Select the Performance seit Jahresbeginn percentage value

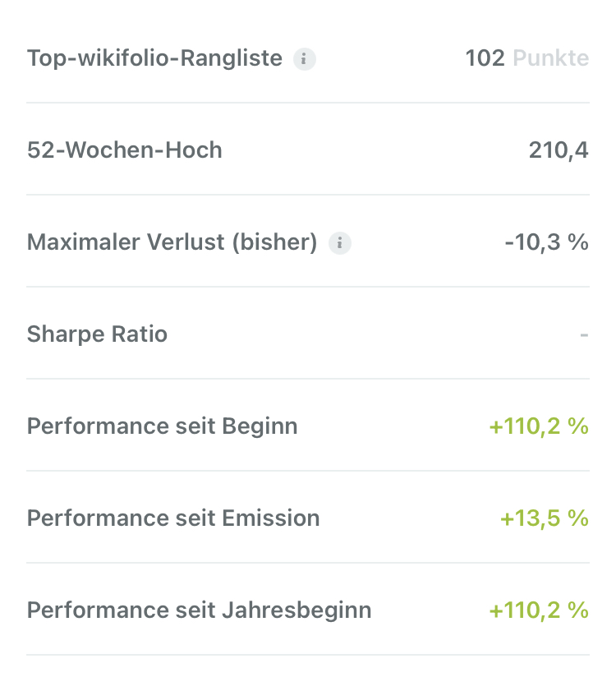click(539, 610)
